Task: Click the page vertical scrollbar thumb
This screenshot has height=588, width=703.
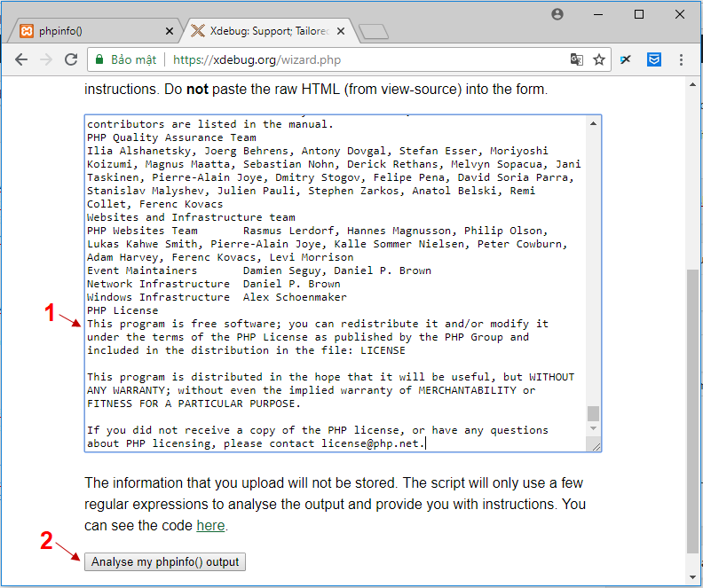Action: 692,412
